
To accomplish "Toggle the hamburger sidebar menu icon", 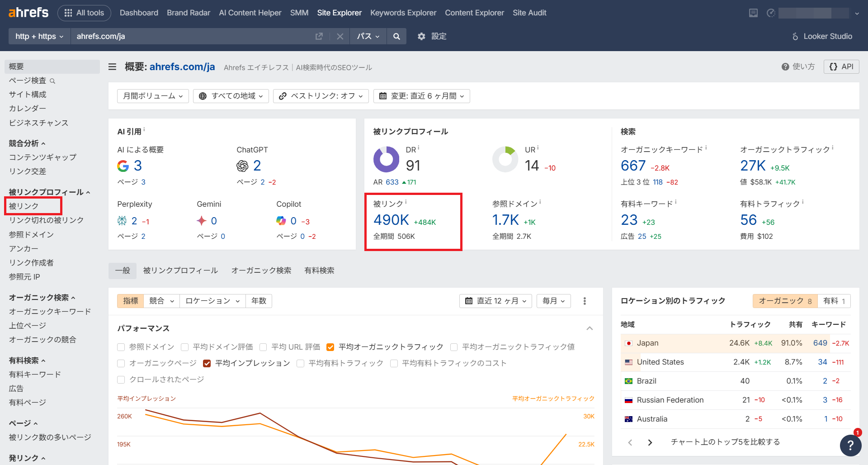I will coord(113,67).
